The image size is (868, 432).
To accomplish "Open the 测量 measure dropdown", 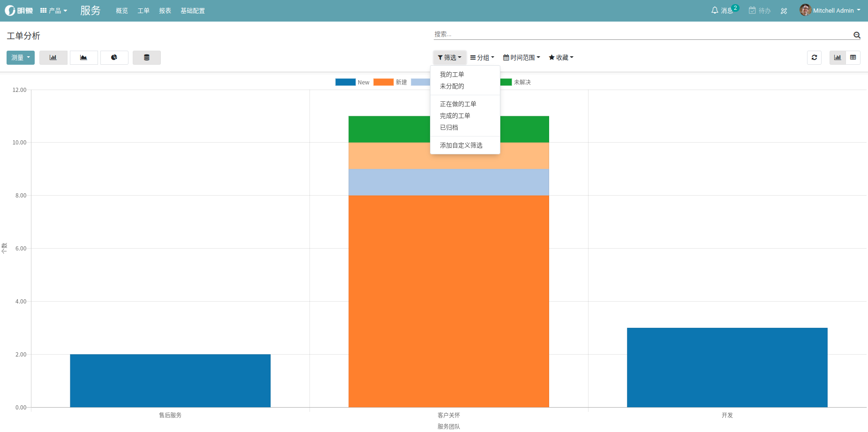I will [21, 58].
